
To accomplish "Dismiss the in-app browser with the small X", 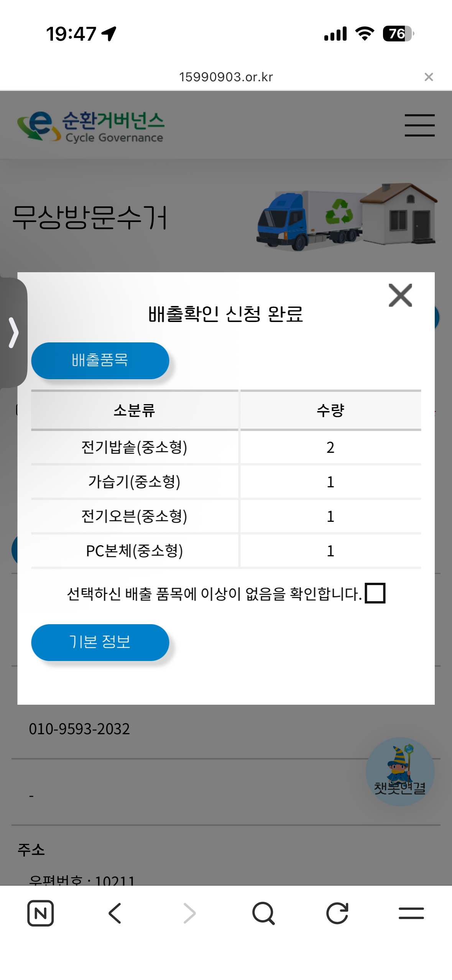I will click(429, 77).
